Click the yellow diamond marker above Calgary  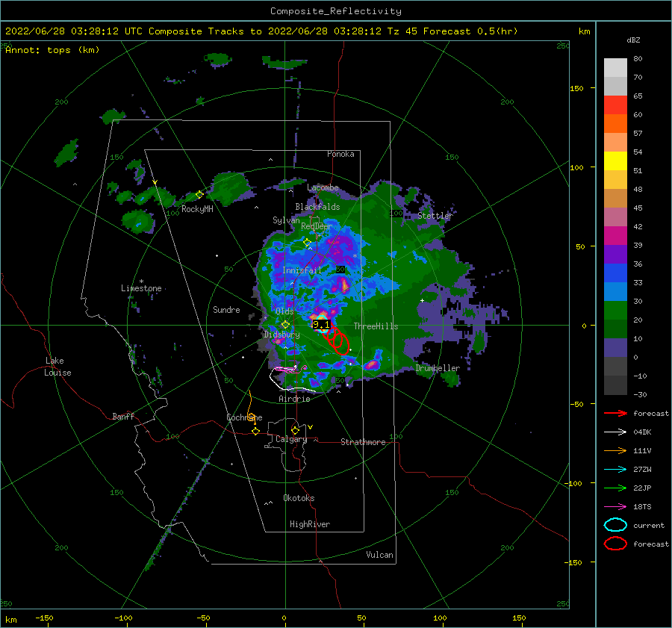point(295,430)
